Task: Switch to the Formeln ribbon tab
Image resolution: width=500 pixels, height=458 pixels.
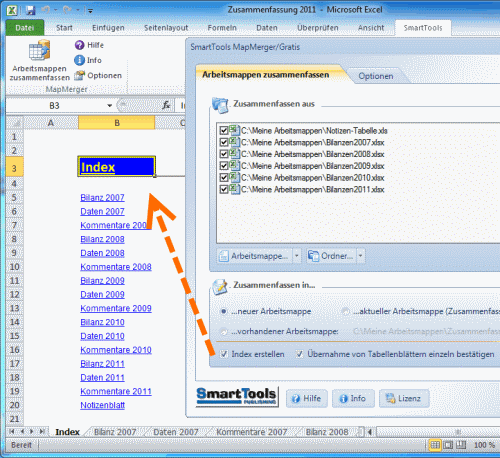Action: pyautogui.click(x=222, y=28)
